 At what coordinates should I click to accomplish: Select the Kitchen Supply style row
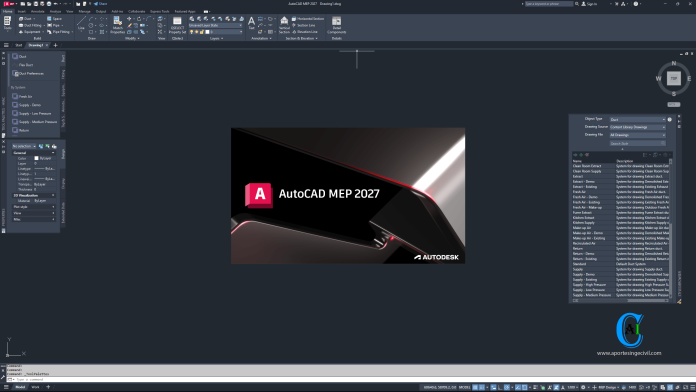click(620, 223)
